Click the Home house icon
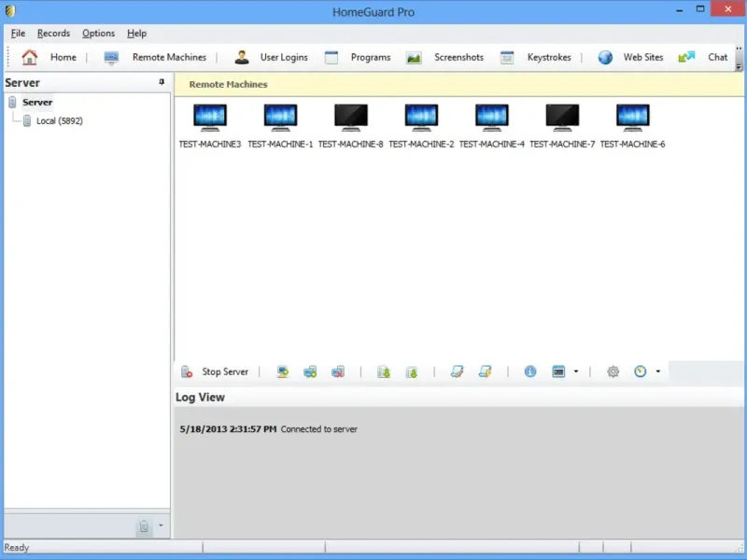 pyautogui.click(x=30, y=57)
